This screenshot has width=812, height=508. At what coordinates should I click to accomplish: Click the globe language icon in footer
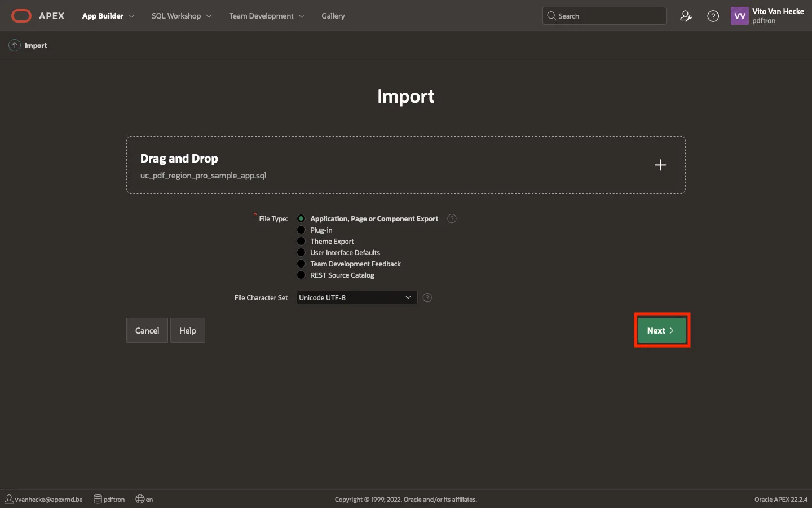140,499
